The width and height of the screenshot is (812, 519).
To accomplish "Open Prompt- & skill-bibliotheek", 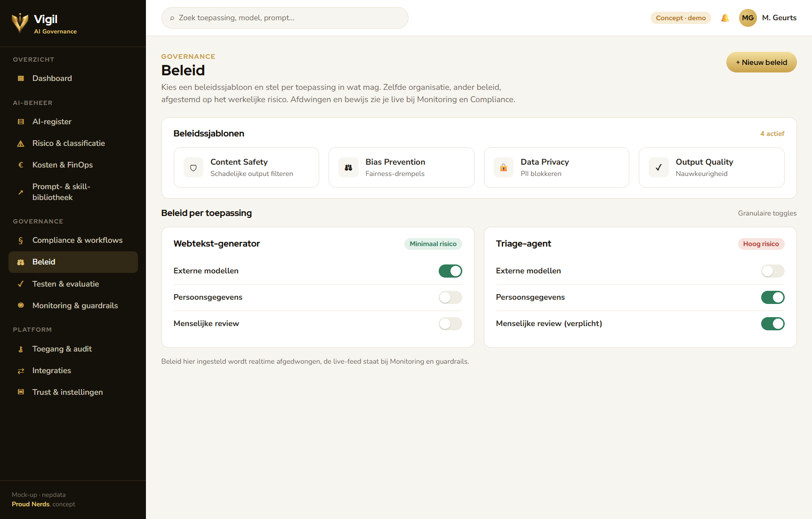I will point(73,192).
